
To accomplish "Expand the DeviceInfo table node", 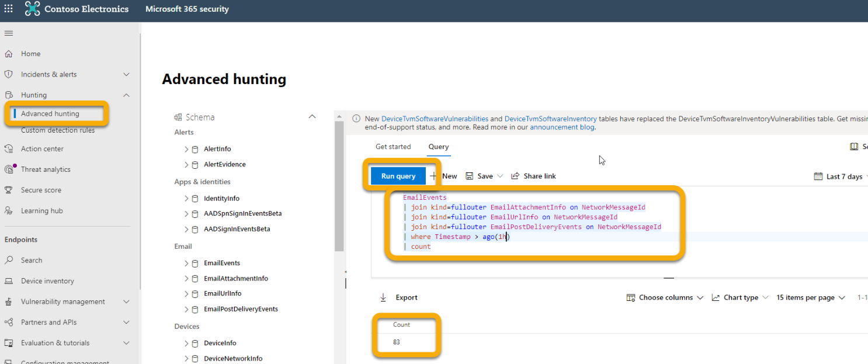I will point(187,343).
